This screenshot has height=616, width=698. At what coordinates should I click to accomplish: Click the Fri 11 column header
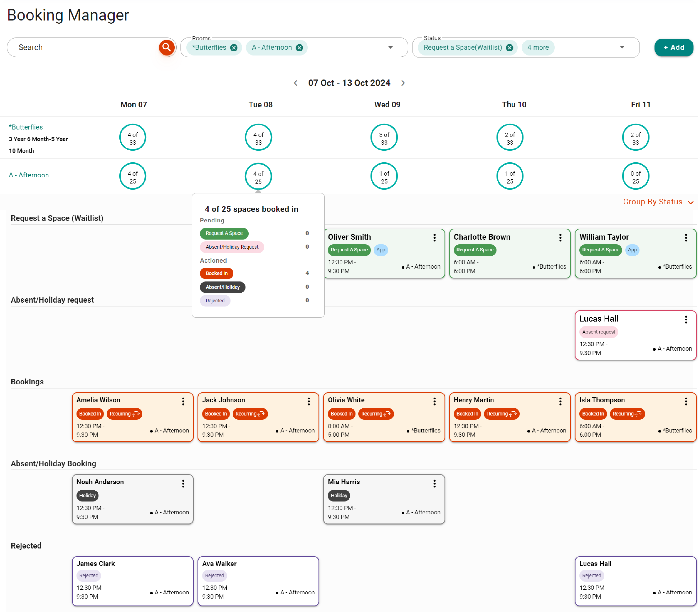(641, 105)
